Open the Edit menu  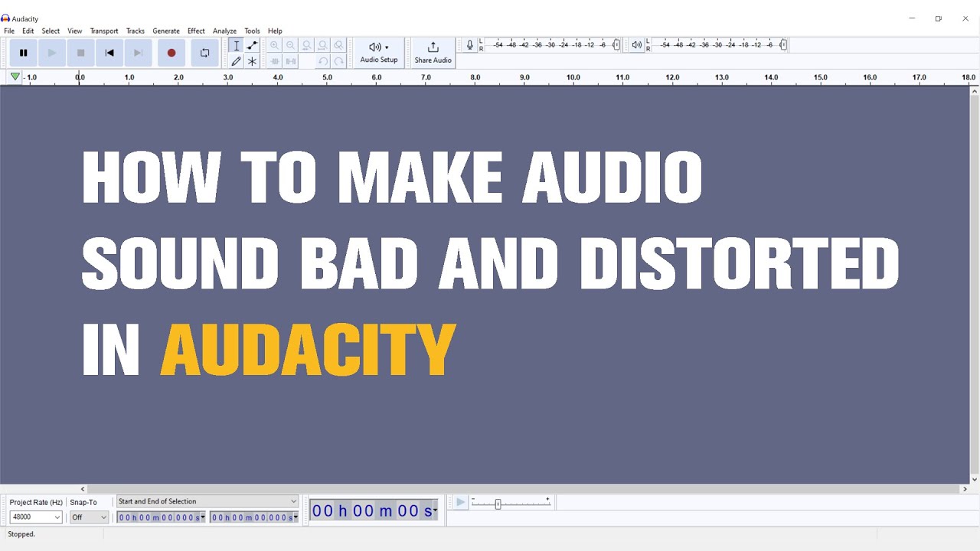(x=28, y=31)
